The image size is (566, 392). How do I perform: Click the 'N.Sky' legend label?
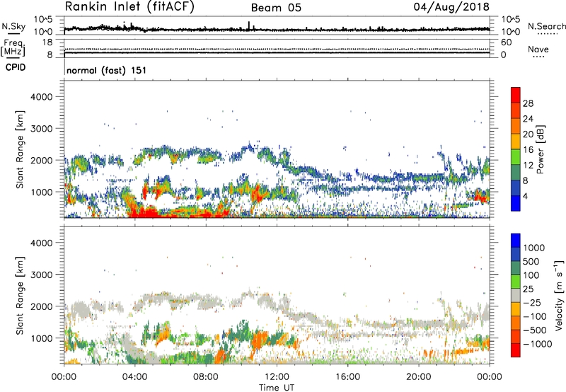(13, 26)
